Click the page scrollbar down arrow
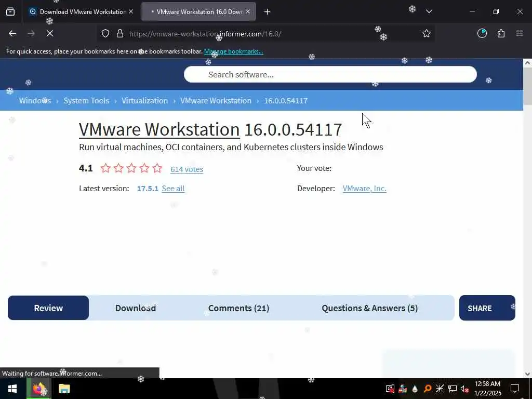532x399 pixels. [527, 374]
